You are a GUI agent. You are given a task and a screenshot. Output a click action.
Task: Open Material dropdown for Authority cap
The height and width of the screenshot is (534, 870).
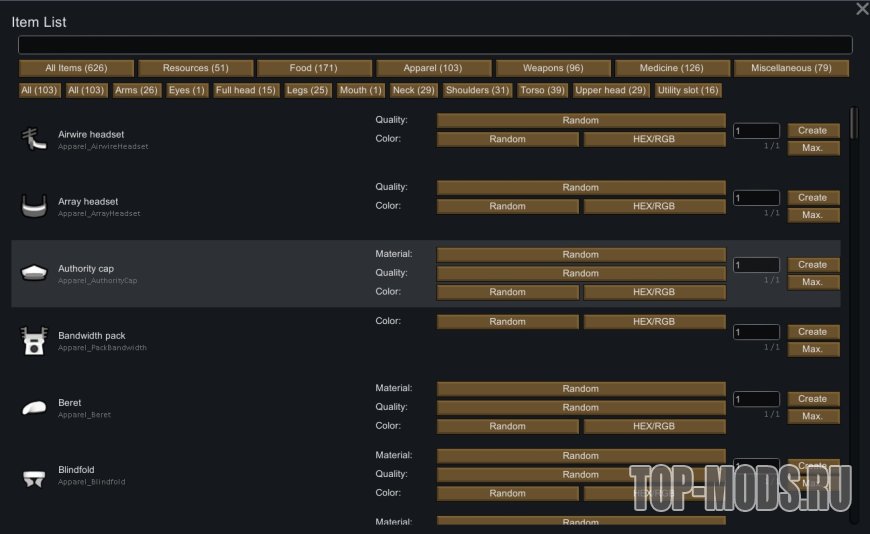pos(580,255)
